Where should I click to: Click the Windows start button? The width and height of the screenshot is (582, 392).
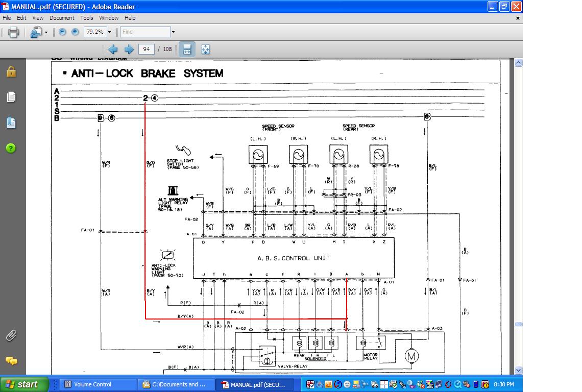coord(24,384)
